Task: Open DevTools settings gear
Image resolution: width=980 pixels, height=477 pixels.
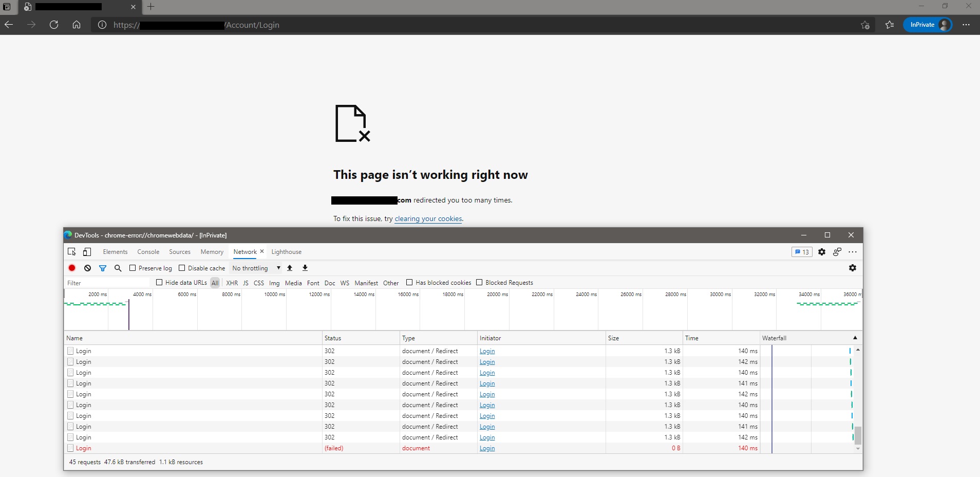Action: [822, 252]
